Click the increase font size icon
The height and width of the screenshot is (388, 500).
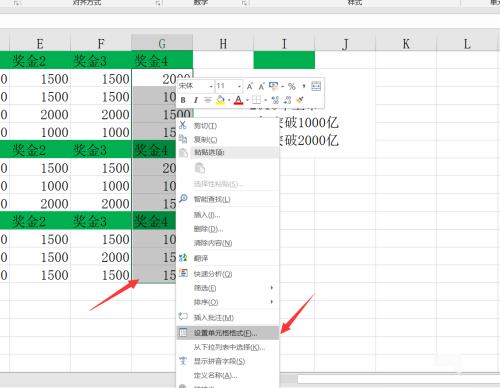point(250,86)
